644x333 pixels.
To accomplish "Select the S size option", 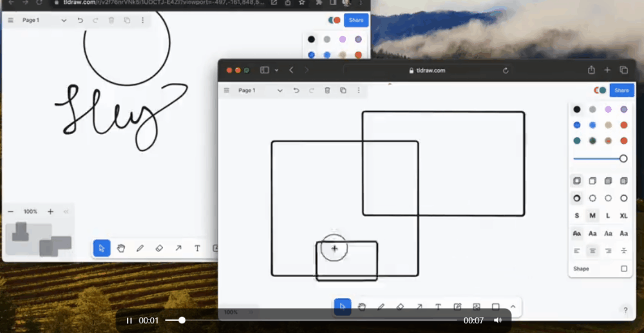I will point(576,216).
